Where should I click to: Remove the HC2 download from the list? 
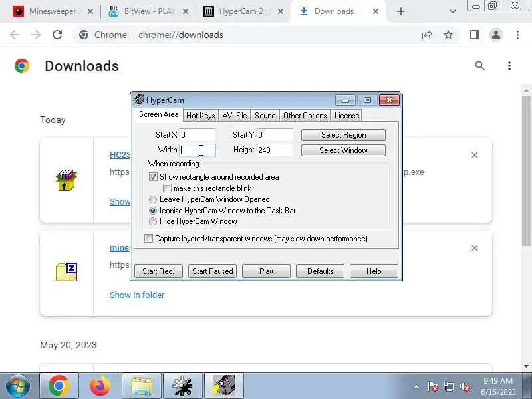pos(475,155)
